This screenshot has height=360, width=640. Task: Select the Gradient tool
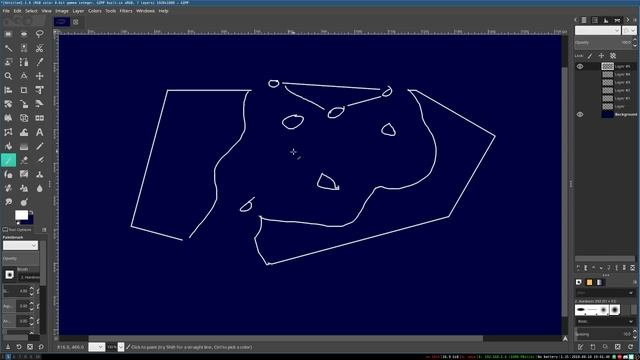click(24, 146)
